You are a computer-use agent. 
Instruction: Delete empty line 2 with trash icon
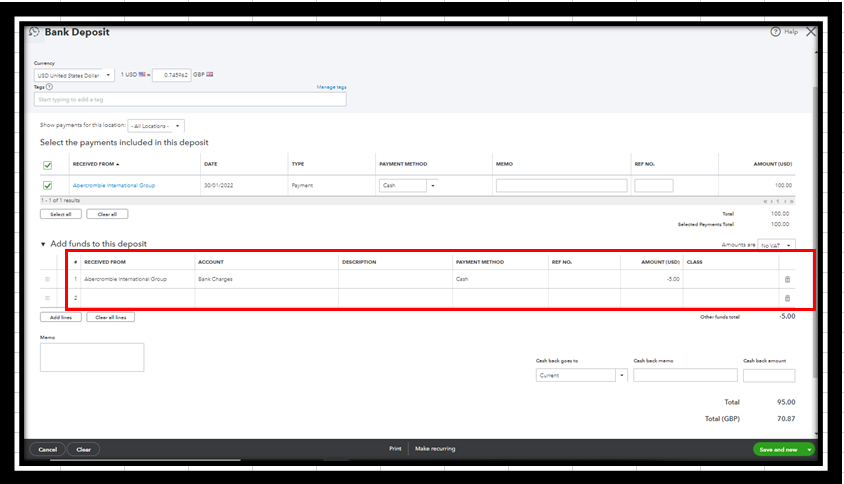(787, 298)
